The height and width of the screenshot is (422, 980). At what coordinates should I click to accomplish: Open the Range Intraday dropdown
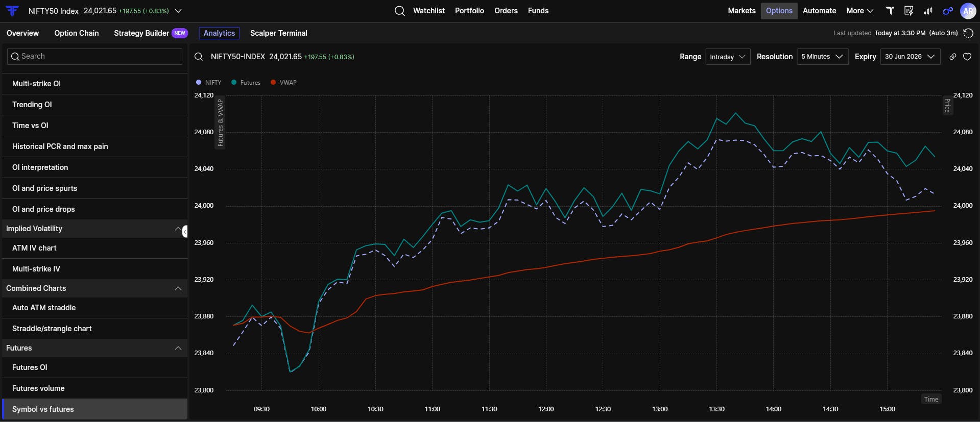pos(728,57)
